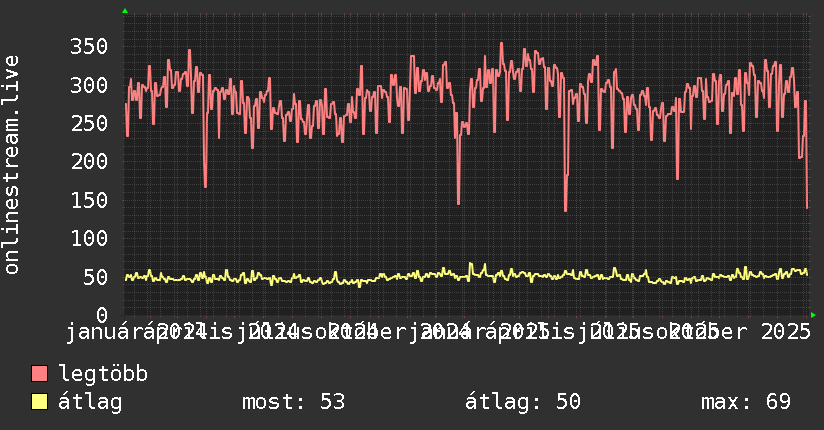Click the red legtöbb legend swatch

click(39, 374)
